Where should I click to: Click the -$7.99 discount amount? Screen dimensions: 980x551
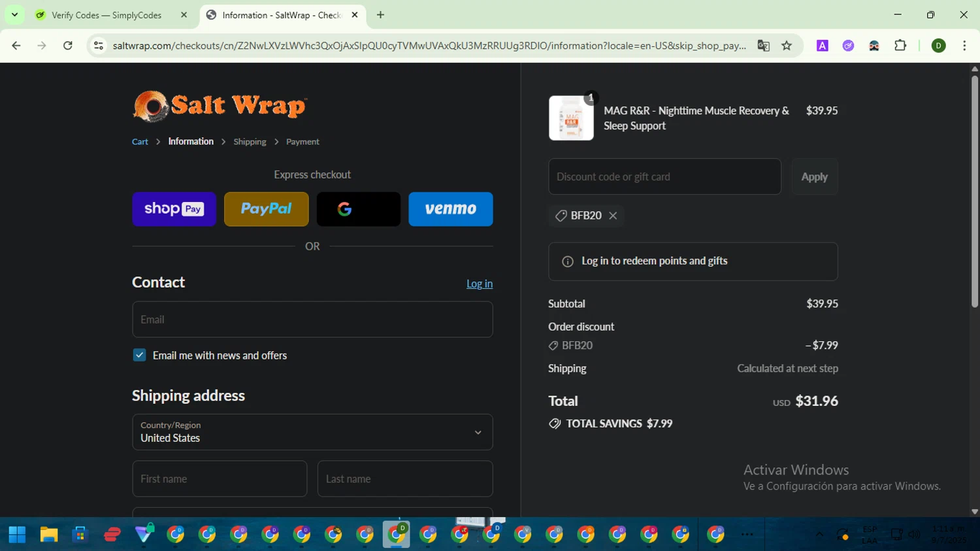point(821,345)
